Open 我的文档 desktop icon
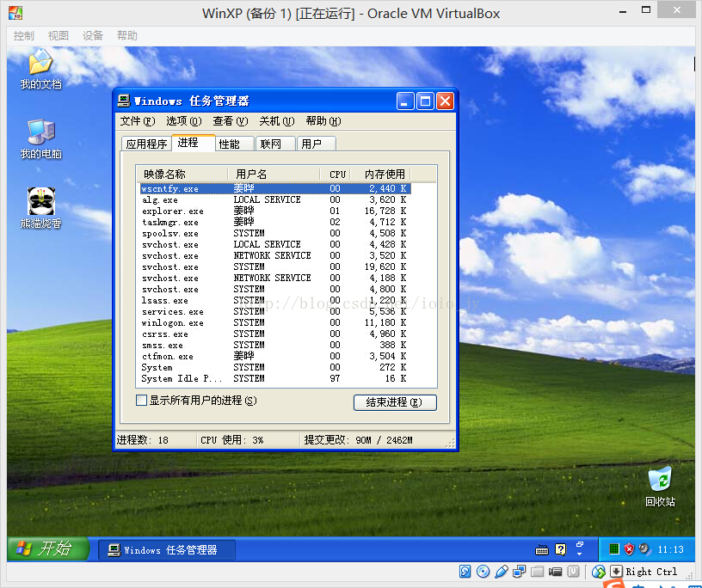This screenshot has width=702, height=588. pyautogui.click(x=40, y=70)
